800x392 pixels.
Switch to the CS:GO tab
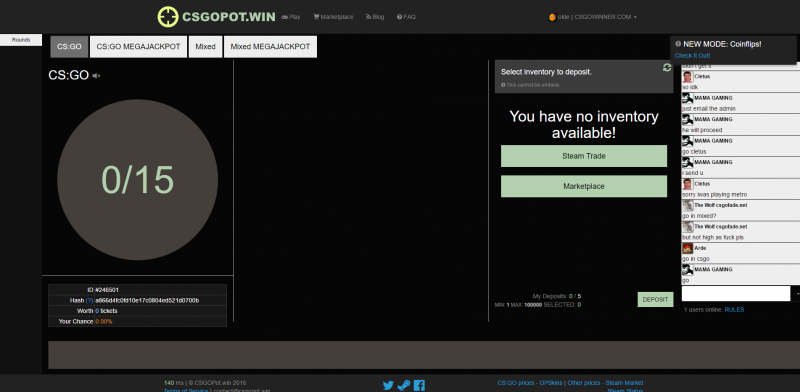coord(69,46)
